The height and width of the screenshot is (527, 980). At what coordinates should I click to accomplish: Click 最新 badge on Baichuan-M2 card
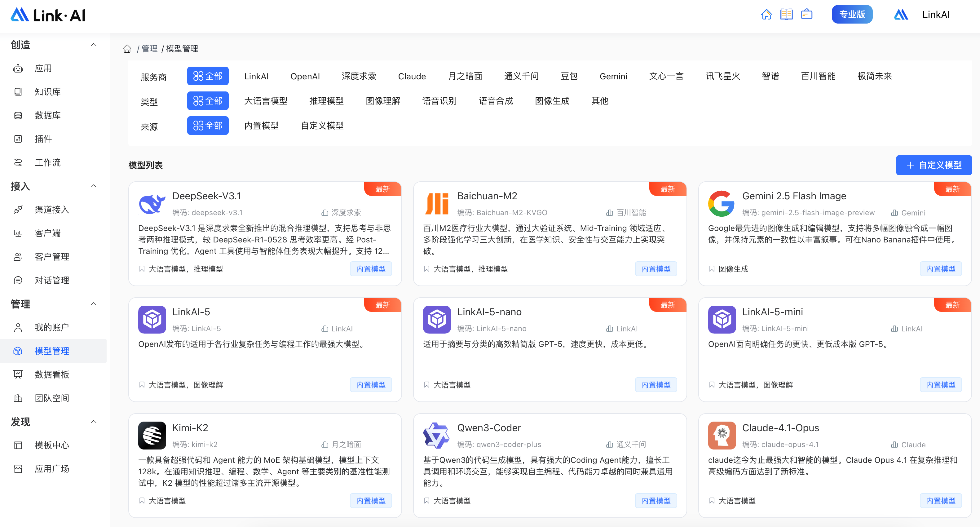668,189
